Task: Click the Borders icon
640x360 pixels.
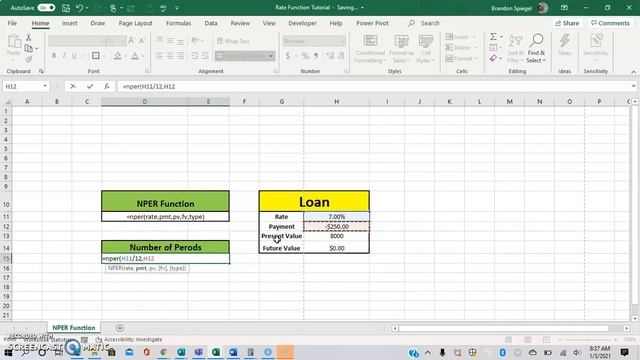Action: click(96, 56)
